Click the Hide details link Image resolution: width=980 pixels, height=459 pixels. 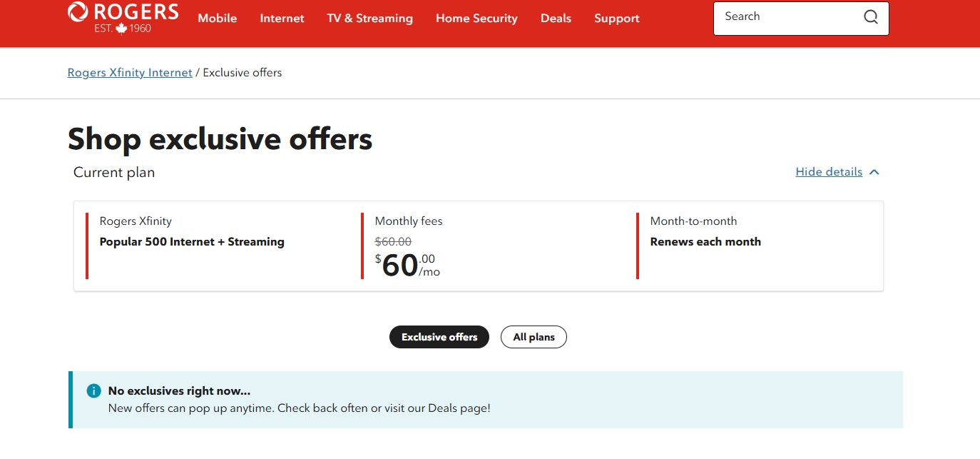tap(828, 172)
